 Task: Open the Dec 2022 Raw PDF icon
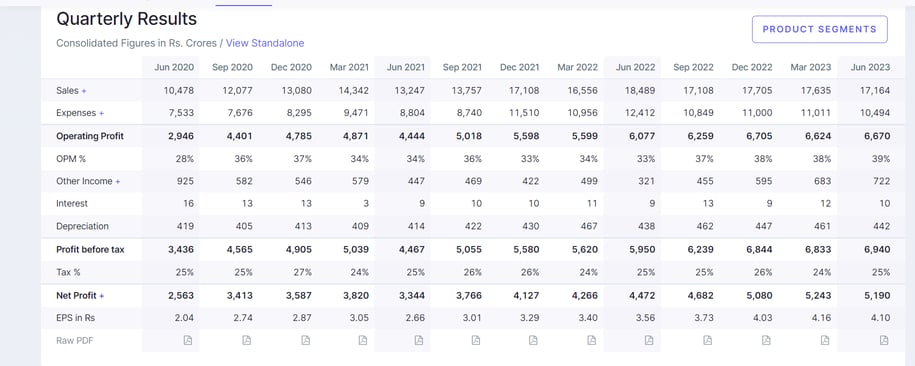766,340
